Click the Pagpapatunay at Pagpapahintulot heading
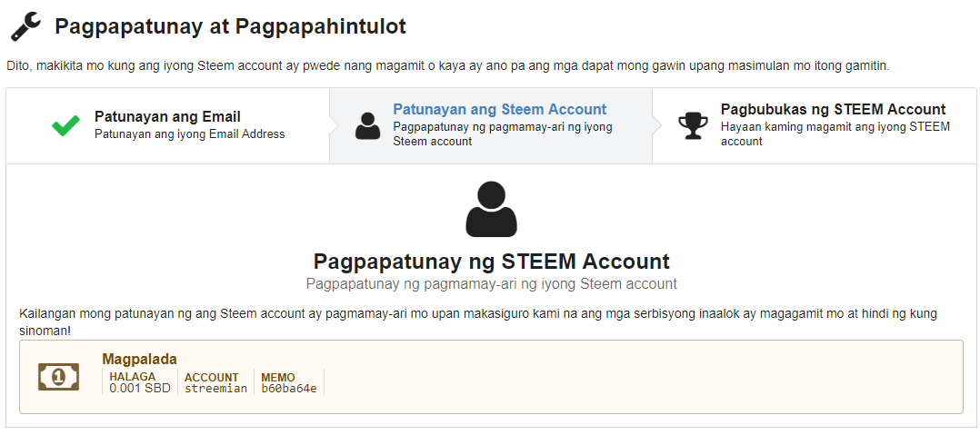Image resolution: width=980 pixels, height=435 pixels. tap(231, 27)
